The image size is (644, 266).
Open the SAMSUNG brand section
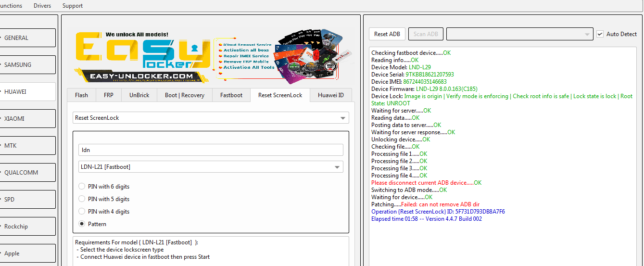pos(27,64)
